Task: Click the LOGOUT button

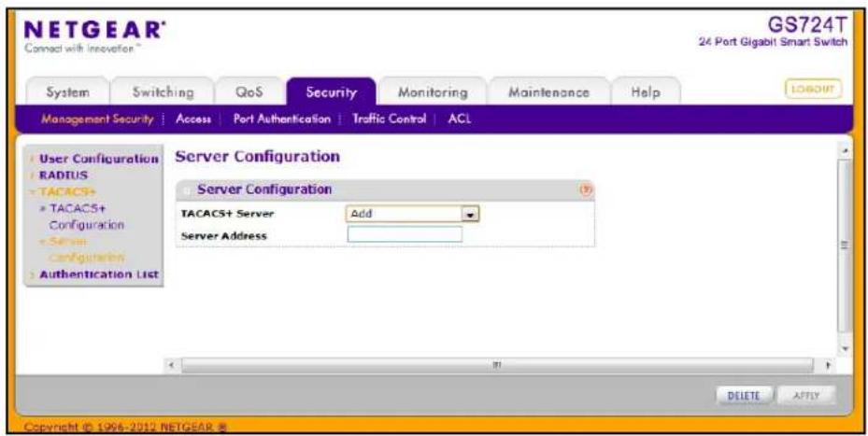Action: [x=813, y=89]
